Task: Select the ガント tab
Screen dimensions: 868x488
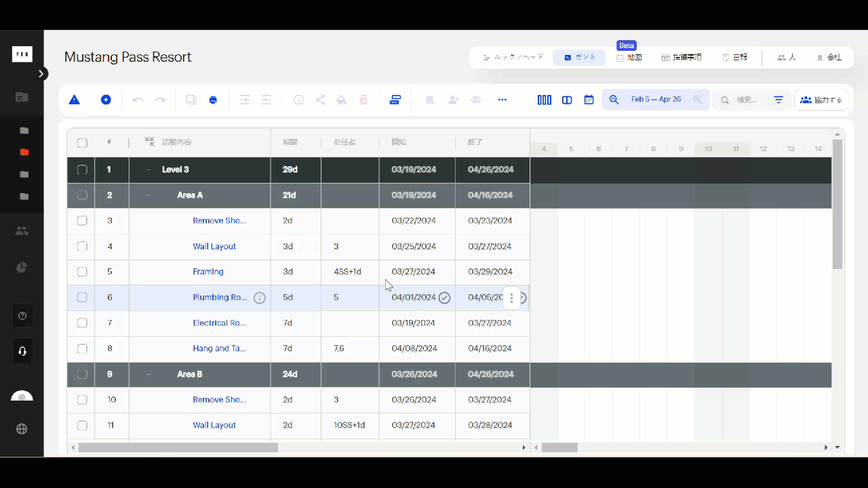Action: 579,58
